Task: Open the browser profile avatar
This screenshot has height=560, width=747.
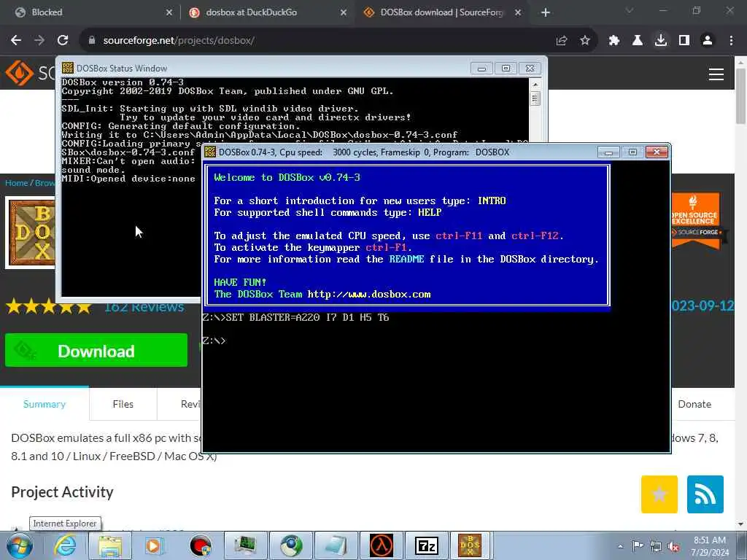Action: (708, 41)
